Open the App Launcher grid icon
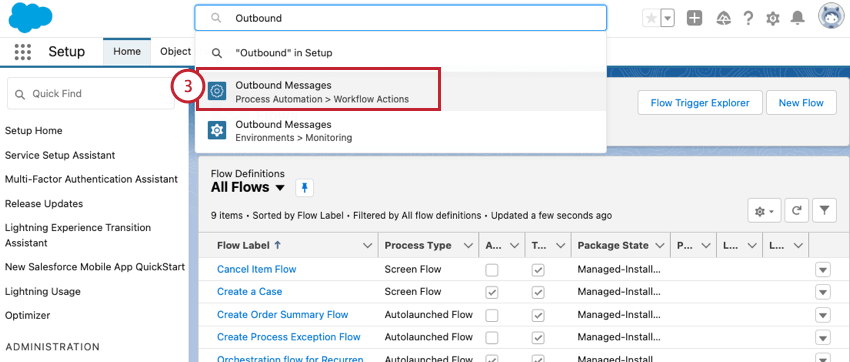The height and width of the screenshot is (362, 850). click(x=23, y=51)
